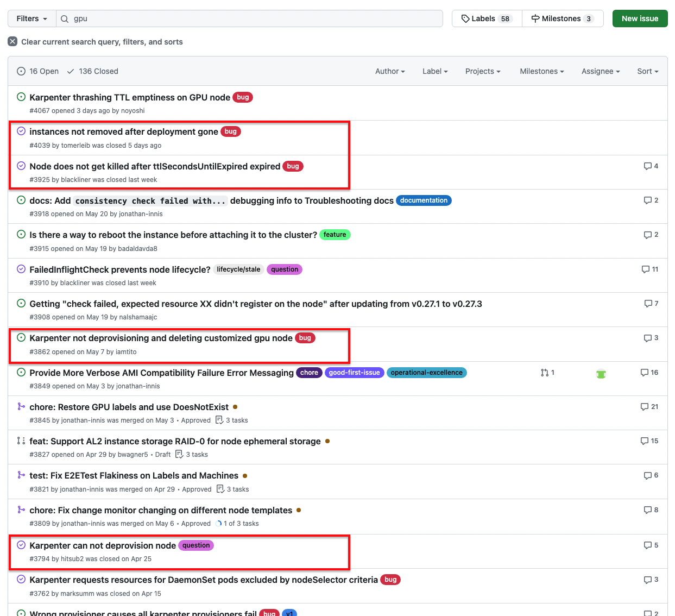Click author jonathan-innis on issue #3918
Viewport: 675px width, 616px height.
(x=141, y=214)
